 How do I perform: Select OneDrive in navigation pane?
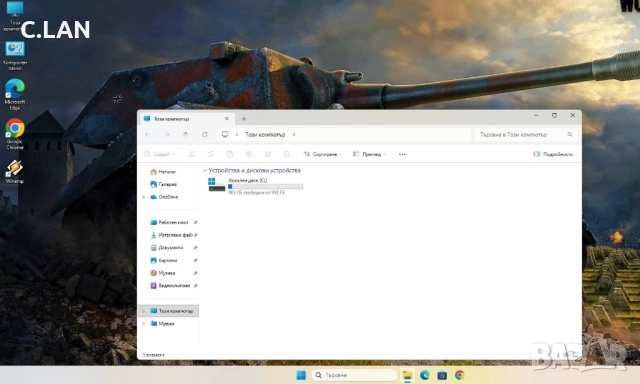pos(164,197)
